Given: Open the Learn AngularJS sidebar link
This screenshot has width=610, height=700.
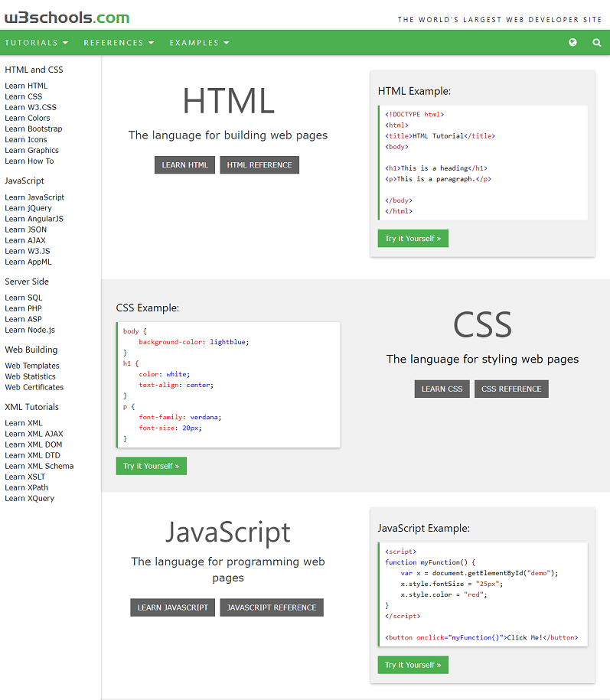Looking at the screenshot, I should [x=34, y=219].
